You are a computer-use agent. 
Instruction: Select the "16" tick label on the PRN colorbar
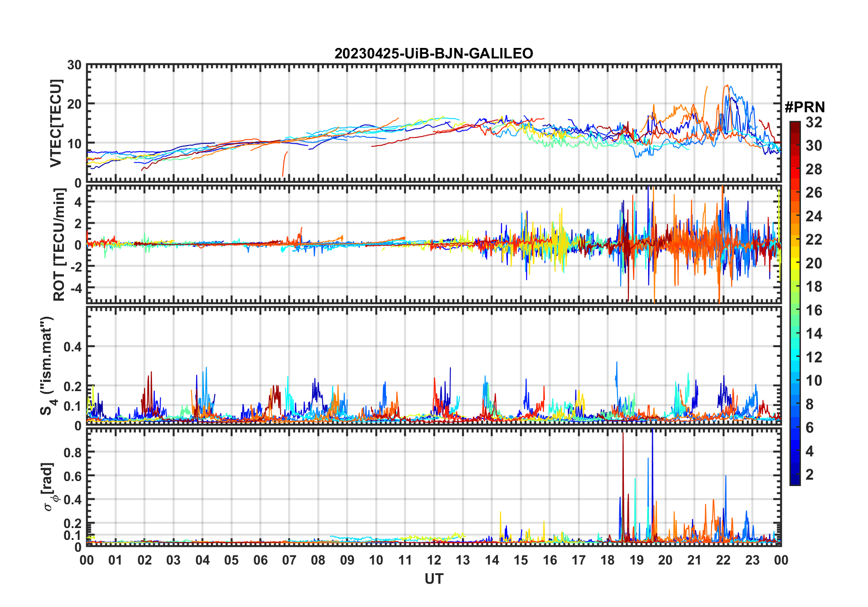(x=814, y=310)
